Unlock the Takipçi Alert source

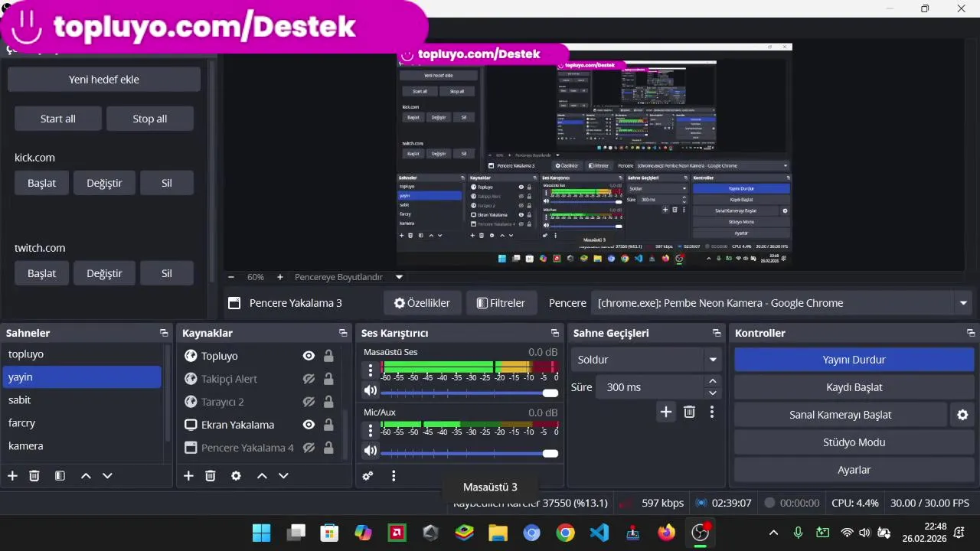coord(328,379)
